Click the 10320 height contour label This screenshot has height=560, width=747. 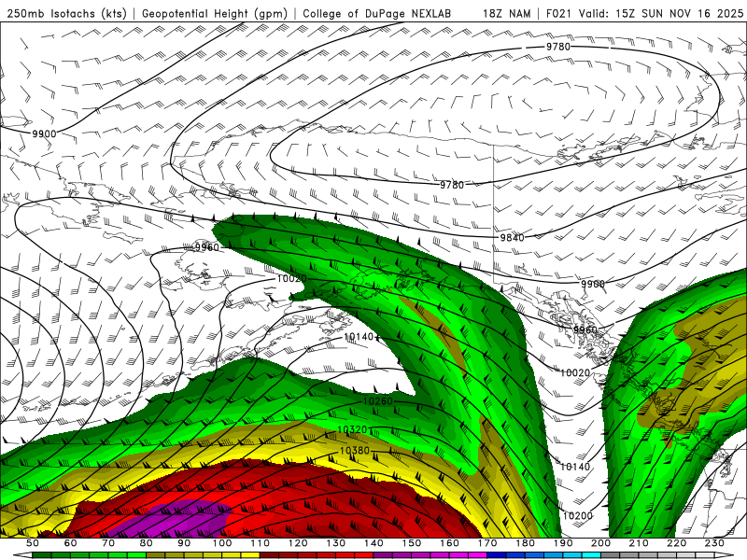point(352,429)
